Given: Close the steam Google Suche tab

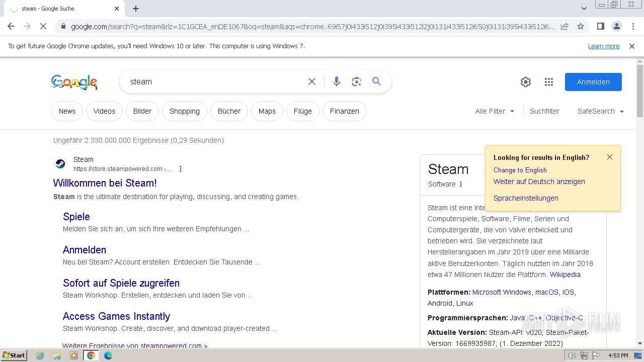Looking at the screenshot, I should (117, 9).
